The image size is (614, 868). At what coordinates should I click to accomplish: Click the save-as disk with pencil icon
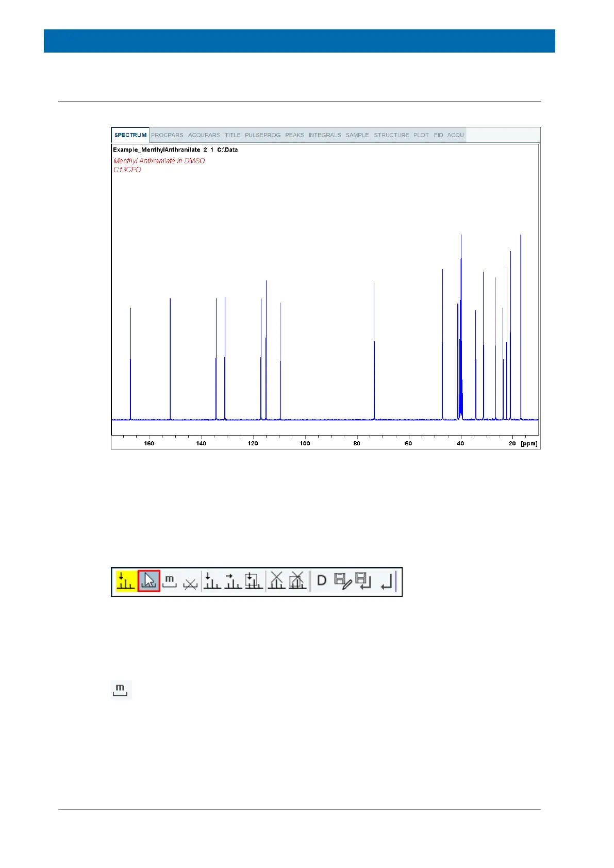point(343,581)
